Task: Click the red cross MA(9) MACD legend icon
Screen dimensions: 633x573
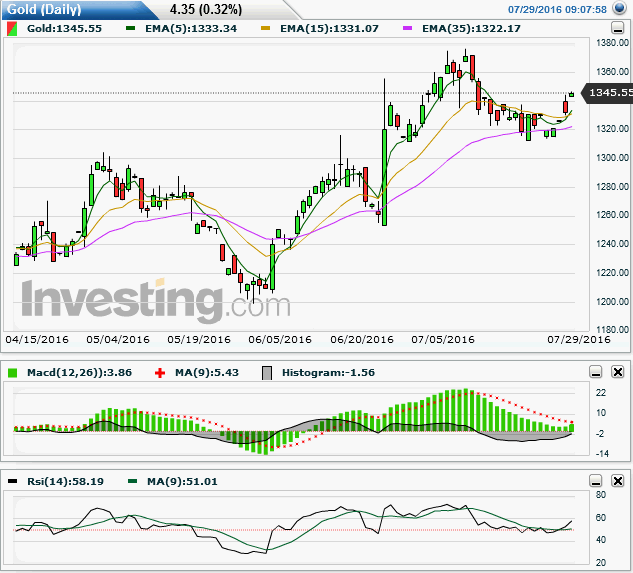Action: click(x=160, y=373)
